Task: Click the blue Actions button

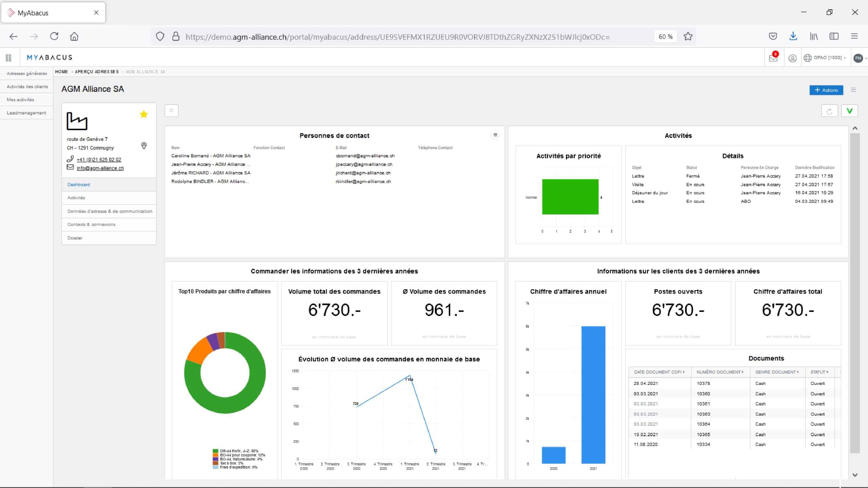Action: coord(826,90)
